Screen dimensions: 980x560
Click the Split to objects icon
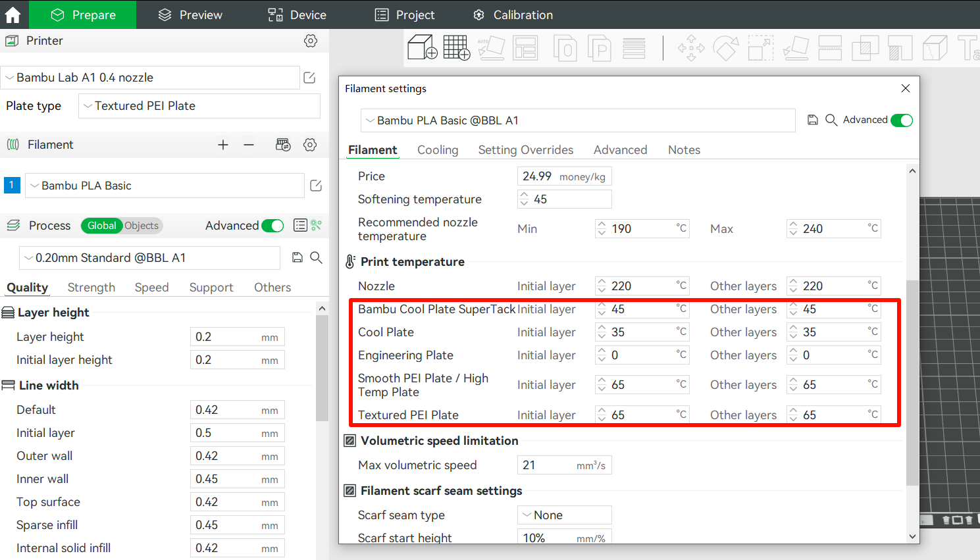click(565, 48)
